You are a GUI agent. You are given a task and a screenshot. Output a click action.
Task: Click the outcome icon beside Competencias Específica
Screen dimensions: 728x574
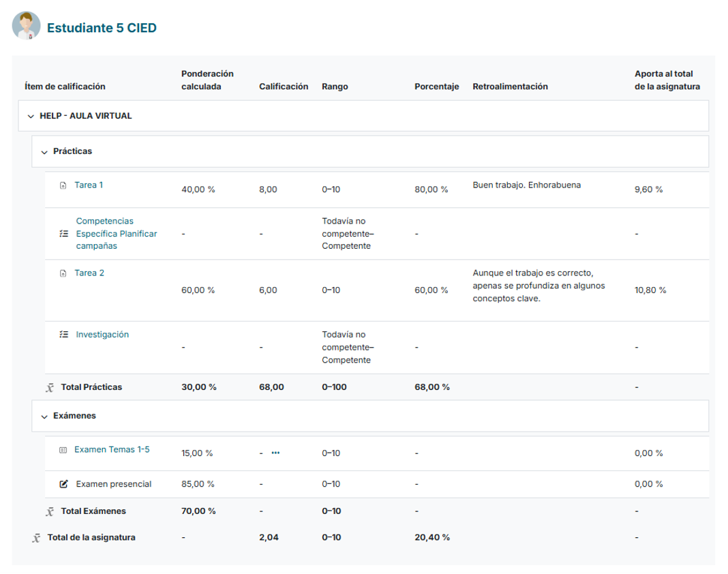tap(63, 234)
